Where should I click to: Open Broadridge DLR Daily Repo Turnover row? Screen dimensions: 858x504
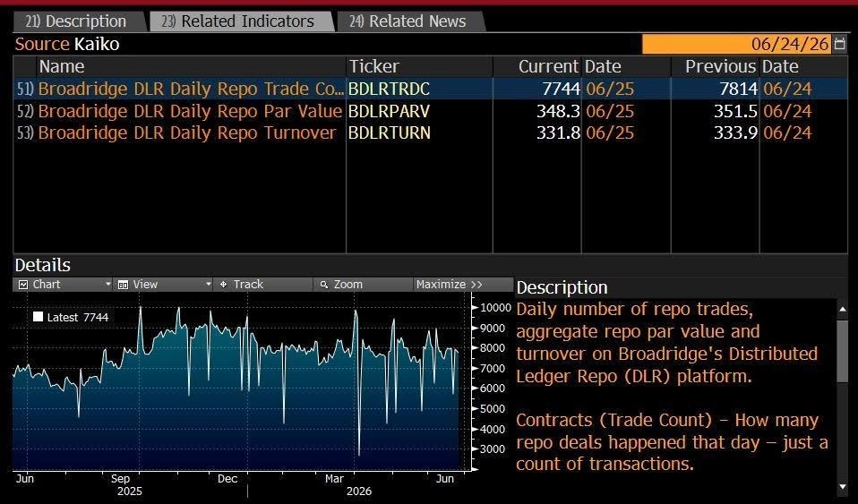point(430,133)
